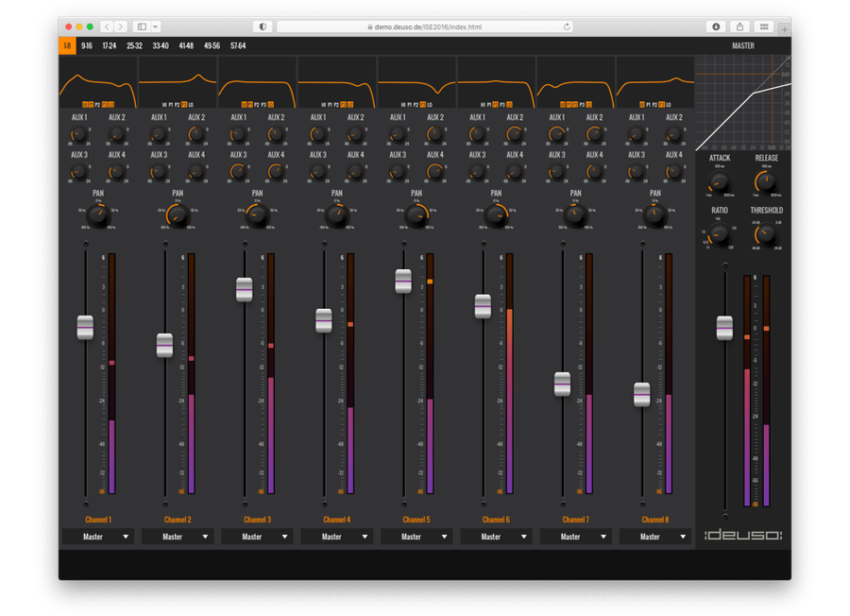Click the PAN knob on Channel 1
This screenshot has height=616, width=850.
coord(98,215)
